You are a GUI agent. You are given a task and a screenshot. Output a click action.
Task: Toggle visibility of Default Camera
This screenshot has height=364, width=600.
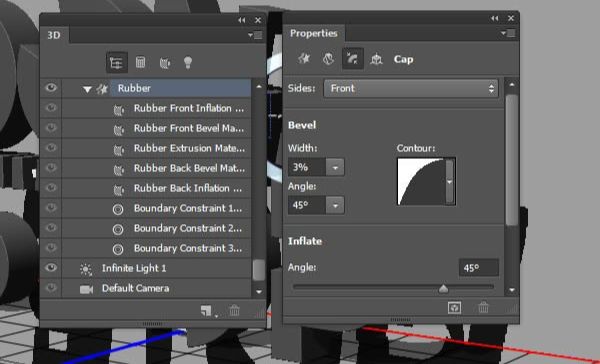51,287
